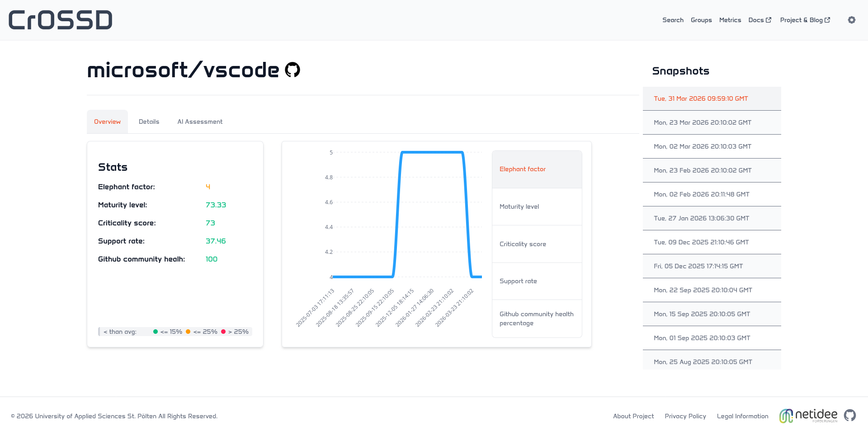Viewport: 868px width, 435px height.
Task: Select snapshot Fri, 05 Dec 2025
Action: click(712, 266)
